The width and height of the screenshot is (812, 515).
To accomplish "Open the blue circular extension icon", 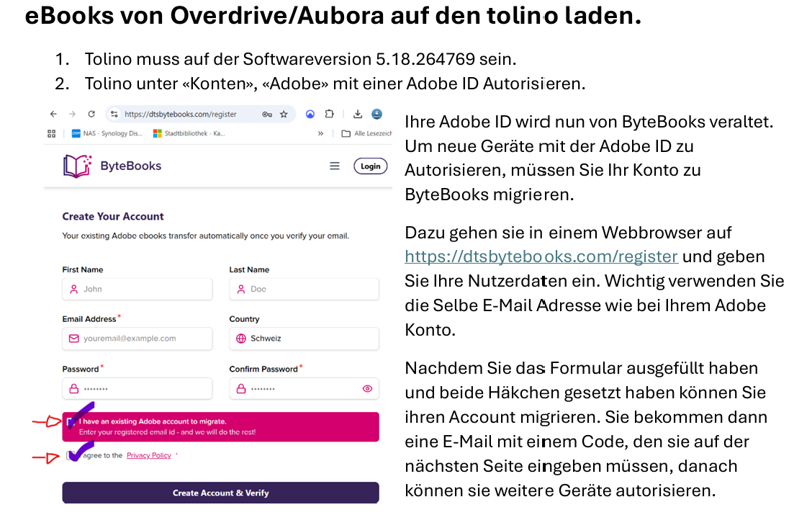I will (310, 114).
